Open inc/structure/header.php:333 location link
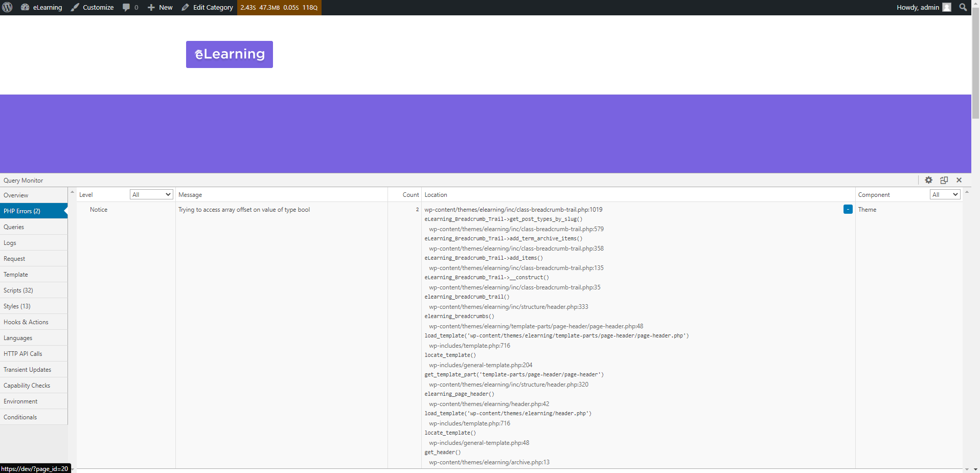The width and height of the screenshot is (980, 473). pos(509,307)
